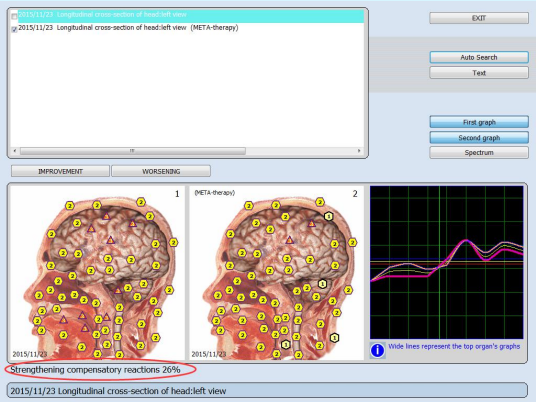Click the pale hexagon 1 marker on cerebellum in image 2

point(322,284)
